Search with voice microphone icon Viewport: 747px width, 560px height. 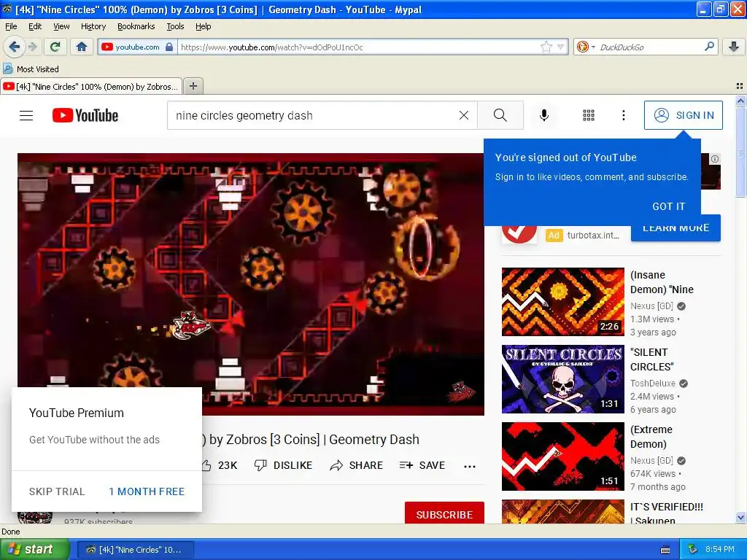coord(544,115)
